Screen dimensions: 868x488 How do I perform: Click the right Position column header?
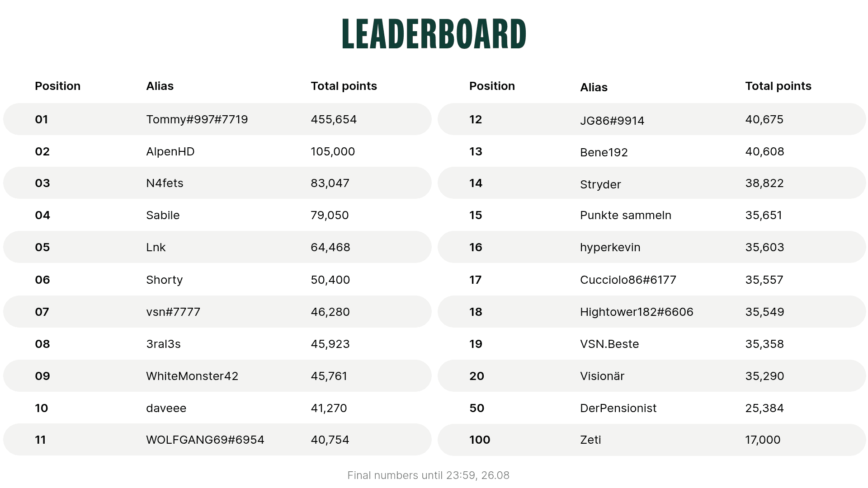tap(492, 86)
